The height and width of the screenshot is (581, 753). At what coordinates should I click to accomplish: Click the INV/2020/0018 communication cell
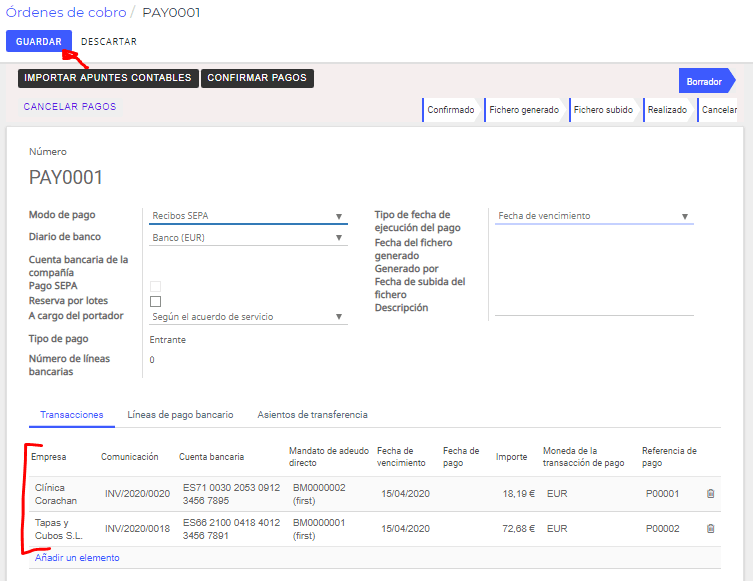pyautogui.click(x=137, y=529)
